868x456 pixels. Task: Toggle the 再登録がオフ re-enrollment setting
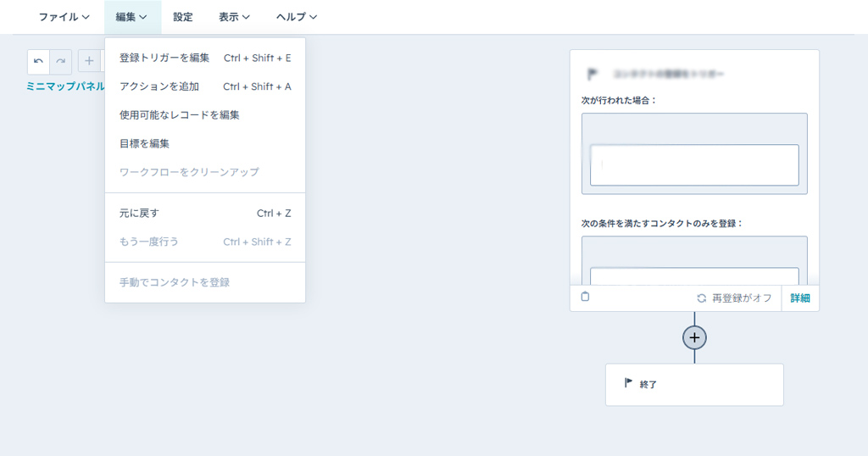tap(734, 298)
